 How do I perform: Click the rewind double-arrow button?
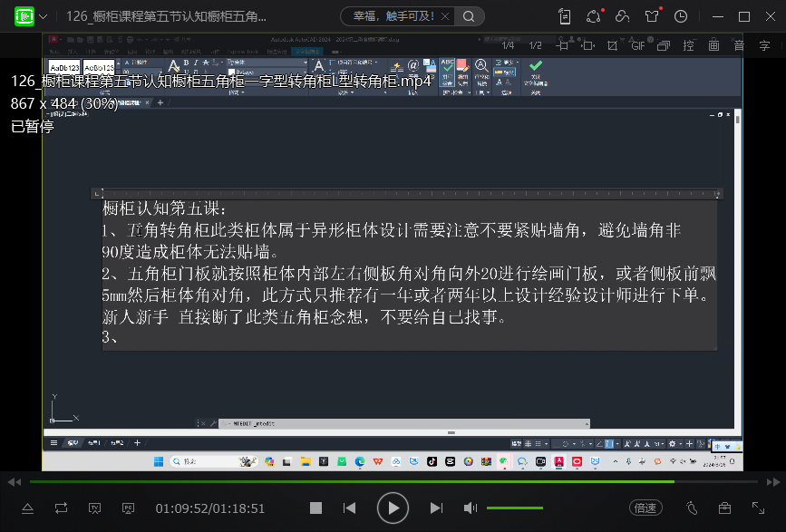point(15,482)
